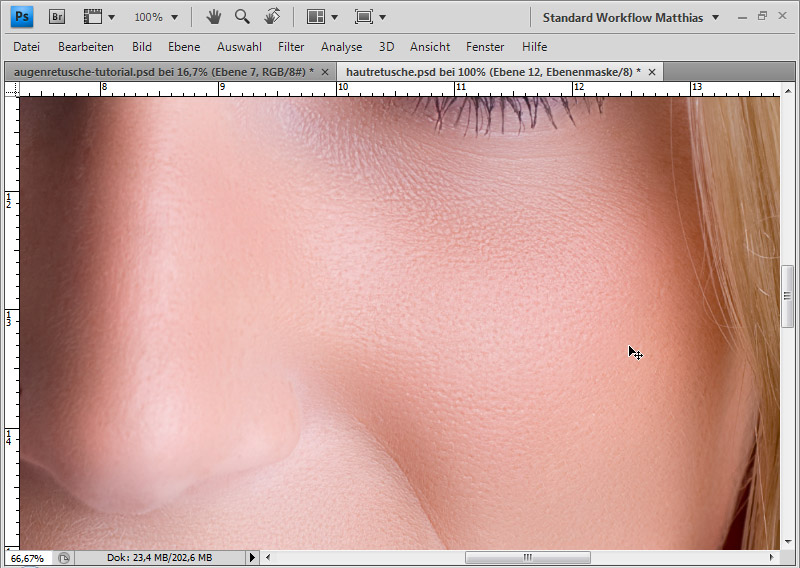Click the horizontal scrollbar thumb
This screenshot has width=800, height=568.
tap(527, 558)
